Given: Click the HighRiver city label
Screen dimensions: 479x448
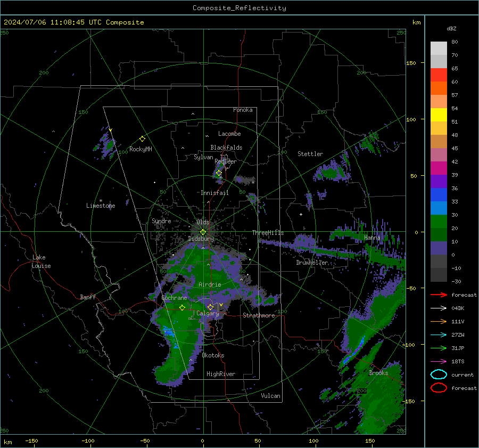Looking at the screenshot, I should 221,374.
